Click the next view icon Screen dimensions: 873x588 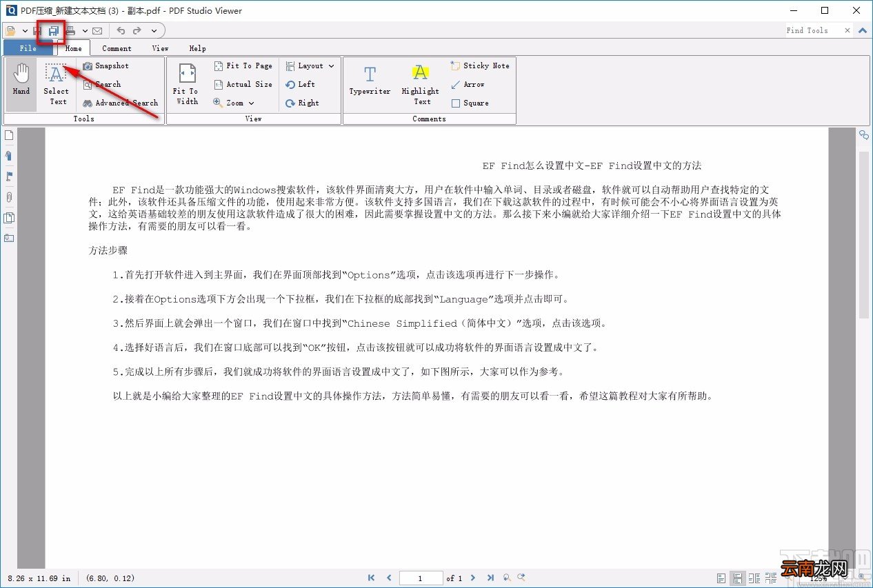(521, 578)
